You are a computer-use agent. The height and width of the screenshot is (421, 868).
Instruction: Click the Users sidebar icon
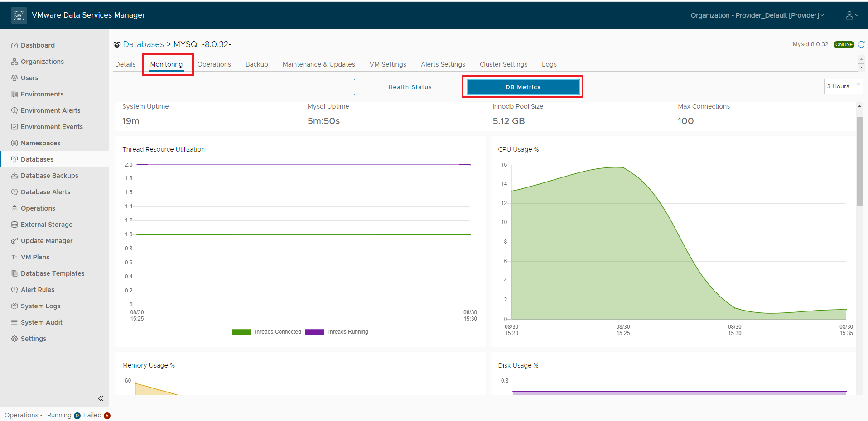[x=14, y=78]
